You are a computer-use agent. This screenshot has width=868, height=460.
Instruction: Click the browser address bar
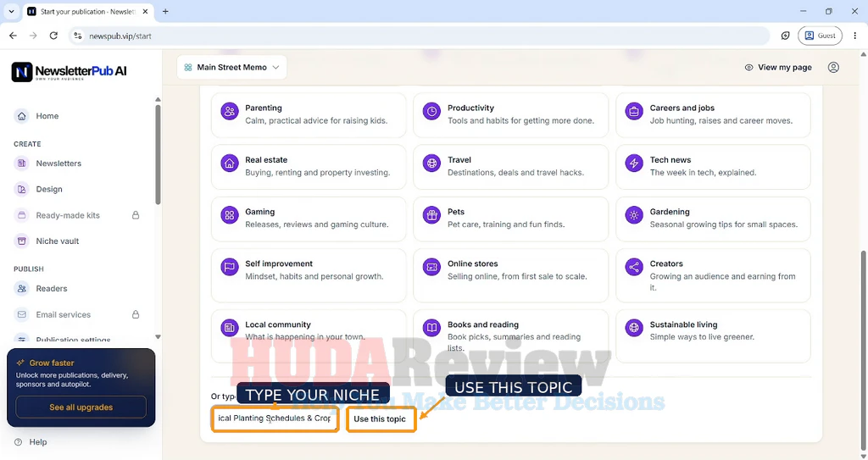pyautogui.click(x=420, y=36)
